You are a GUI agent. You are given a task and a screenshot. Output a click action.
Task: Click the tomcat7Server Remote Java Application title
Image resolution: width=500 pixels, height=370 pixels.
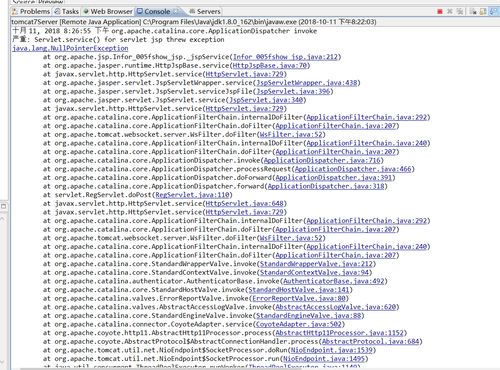(194, 22)
